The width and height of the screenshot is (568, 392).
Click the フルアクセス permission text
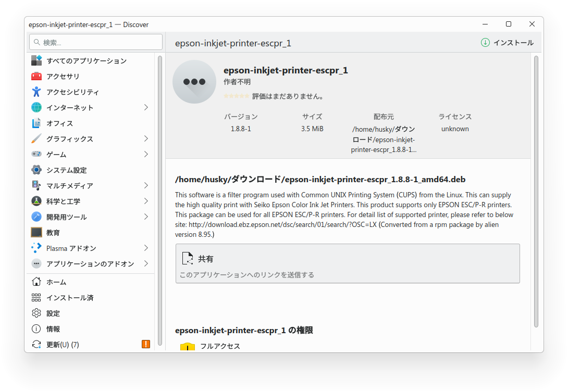tap(220, 346)
